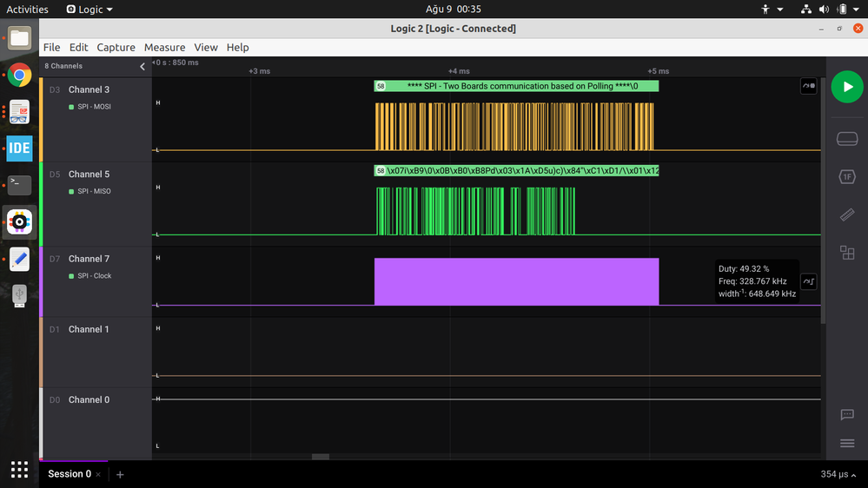
Task: Click the width: 648.649 kHz measurement
Action: [757, 293]
